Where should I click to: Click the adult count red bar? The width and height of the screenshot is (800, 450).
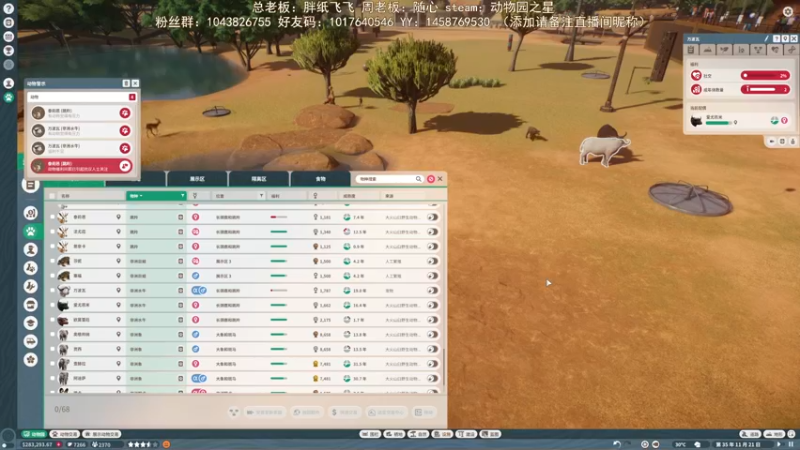tap(765, 89)
